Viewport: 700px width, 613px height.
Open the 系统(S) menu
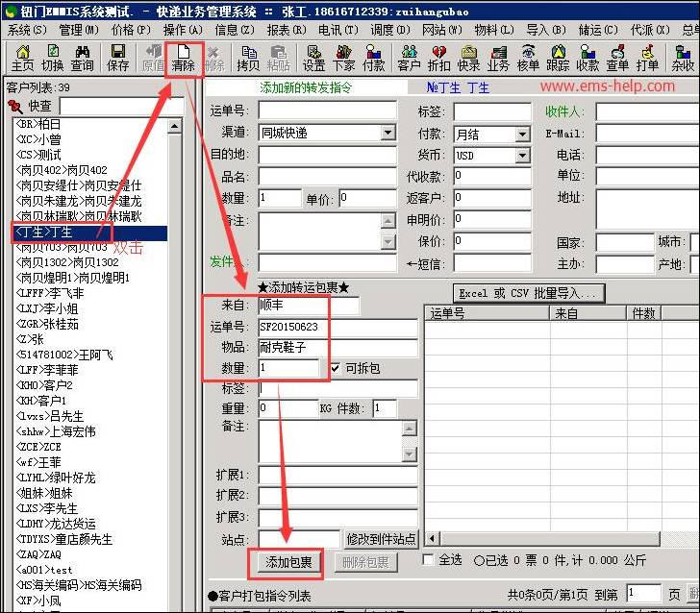click(27, 30)
